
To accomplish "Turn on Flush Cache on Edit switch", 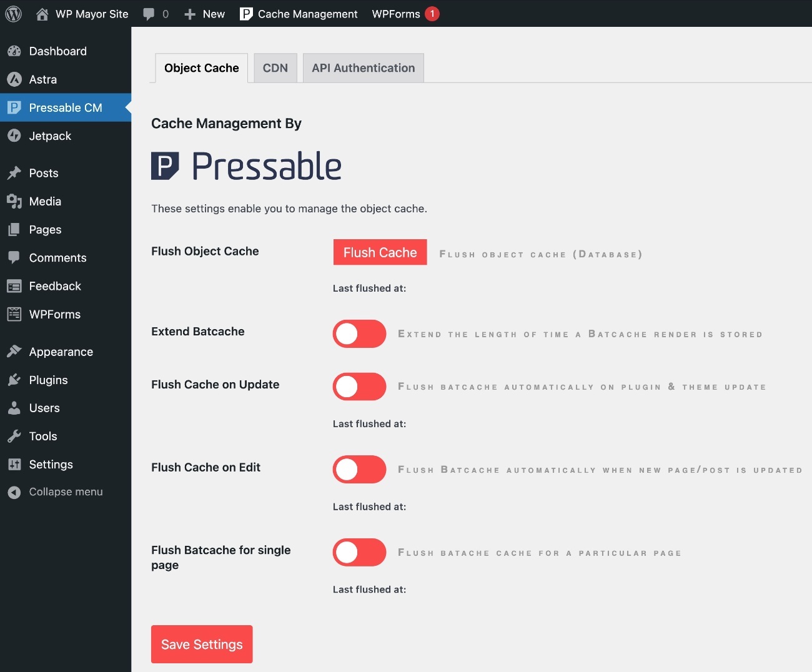I will tap(359, 469).
